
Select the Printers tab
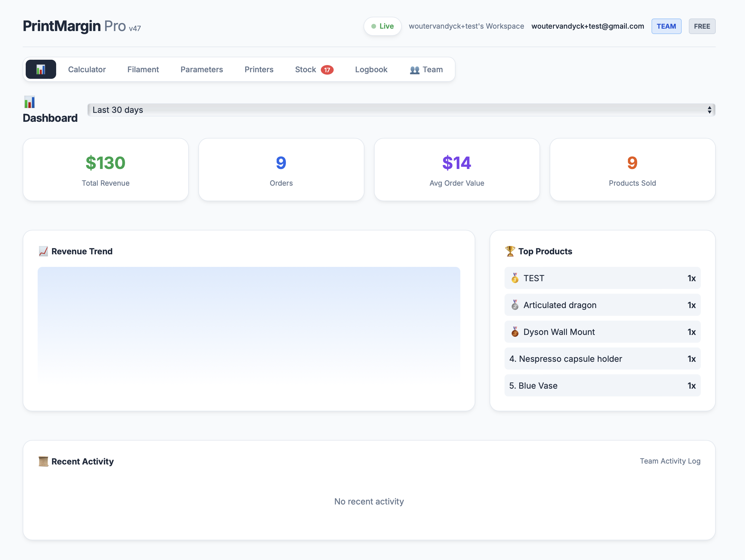[x=259, y=69]
